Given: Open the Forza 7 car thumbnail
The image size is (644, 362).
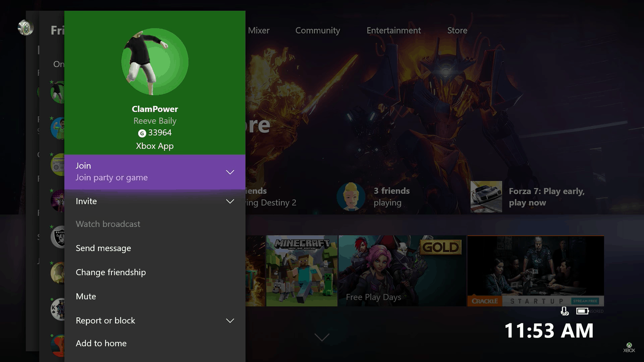Looking at the screenshot, I should click(x=486, y=197).
